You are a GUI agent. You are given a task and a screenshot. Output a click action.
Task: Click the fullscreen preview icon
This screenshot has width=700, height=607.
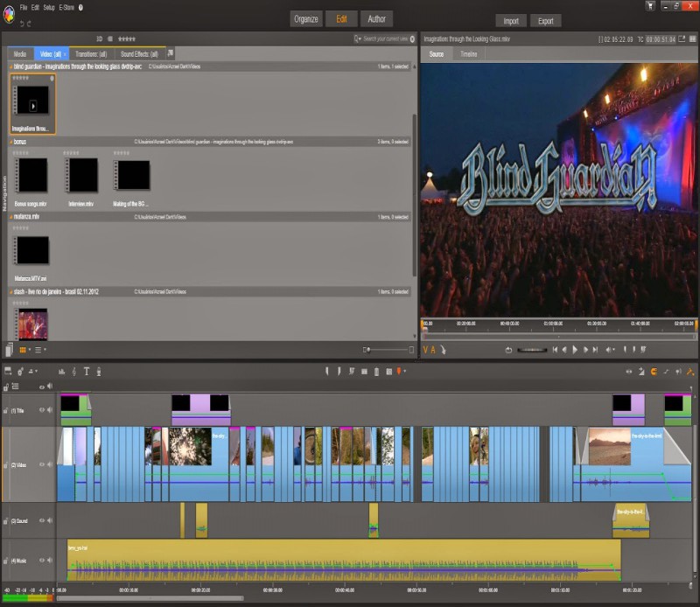point(682,39)
